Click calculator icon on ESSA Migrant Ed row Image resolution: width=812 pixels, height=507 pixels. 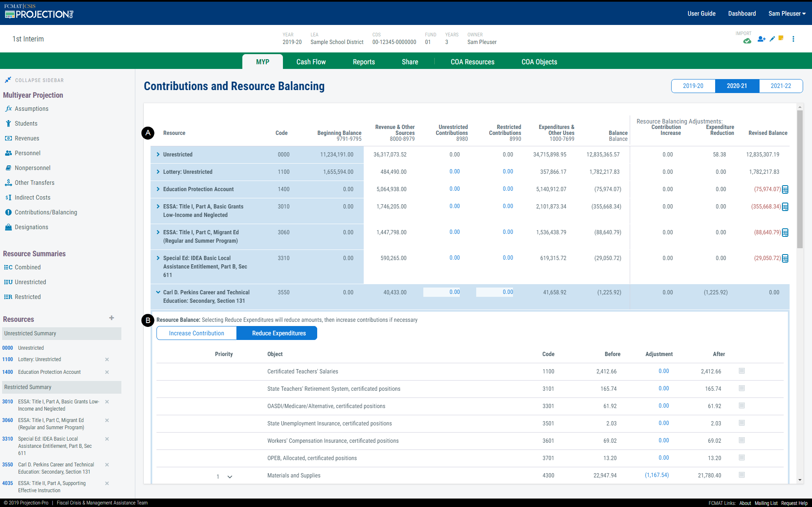click(x=785, y=233)
